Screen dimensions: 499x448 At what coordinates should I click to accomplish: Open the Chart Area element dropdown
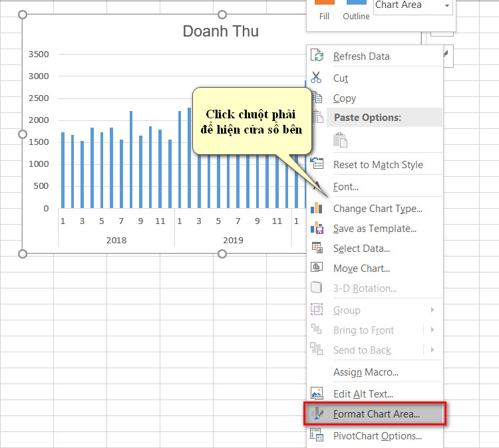point(447,5)
